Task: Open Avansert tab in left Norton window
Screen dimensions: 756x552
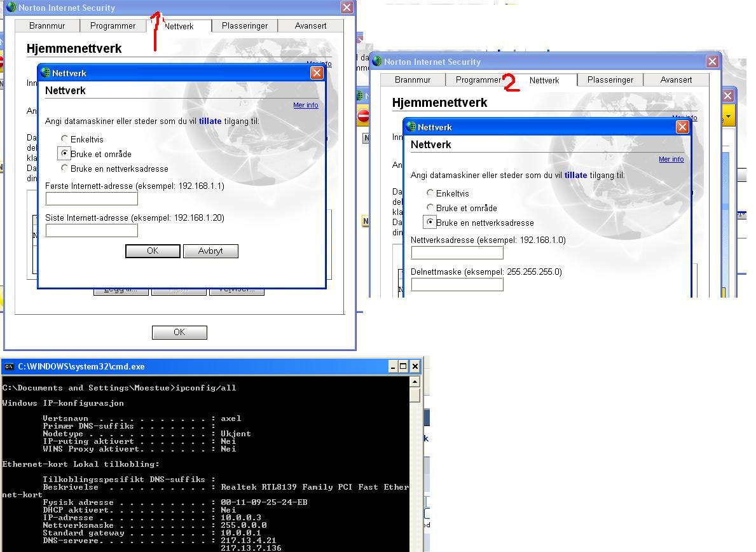Action: [310, 25]
